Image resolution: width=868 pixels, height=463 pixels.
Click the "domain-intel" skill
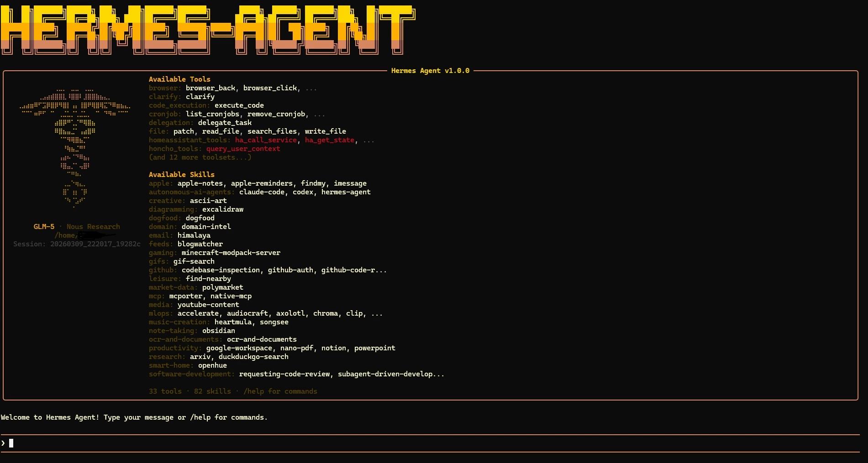coord(206,227)
